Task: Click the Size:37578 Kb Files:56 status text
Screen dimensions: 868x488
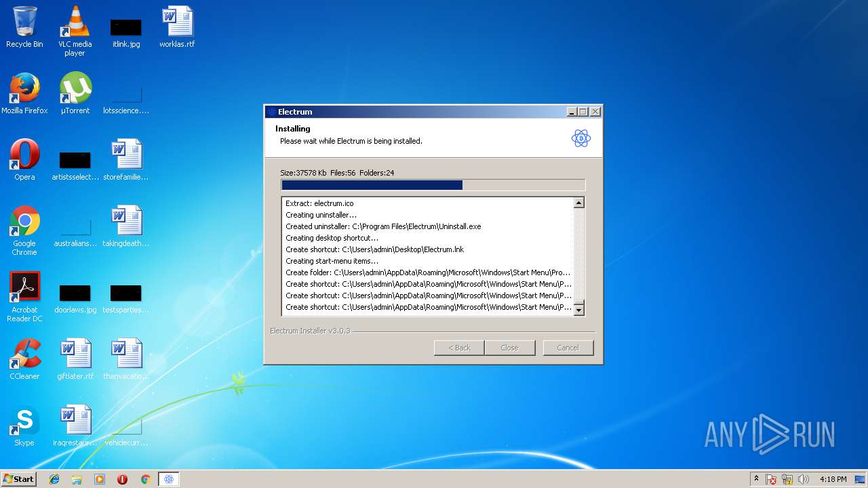Action: tap(337, 173)
